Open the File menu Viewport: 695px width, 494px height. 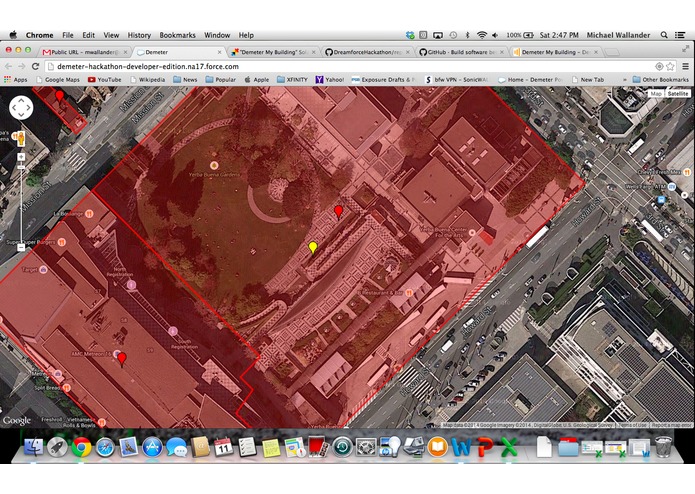tap(68, 35)
